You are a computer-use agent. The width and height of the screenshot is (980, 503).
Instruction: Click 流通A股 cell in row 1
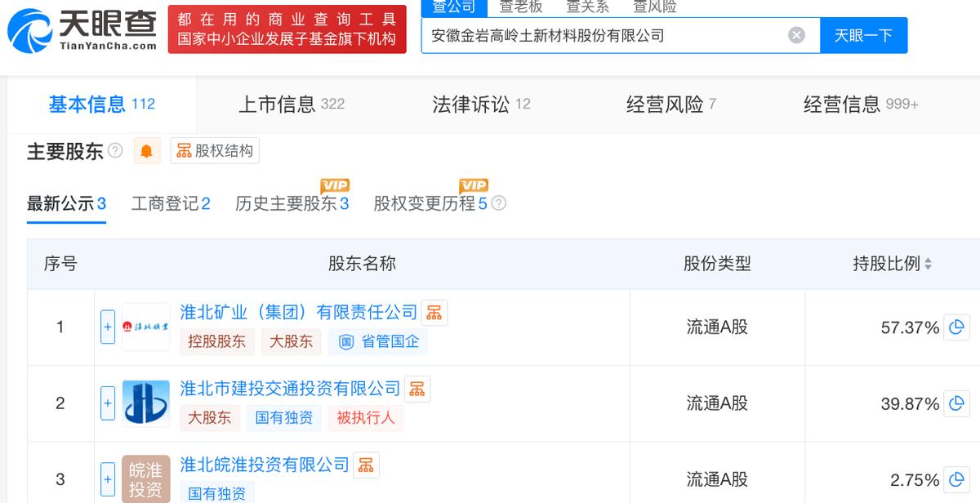717,327
